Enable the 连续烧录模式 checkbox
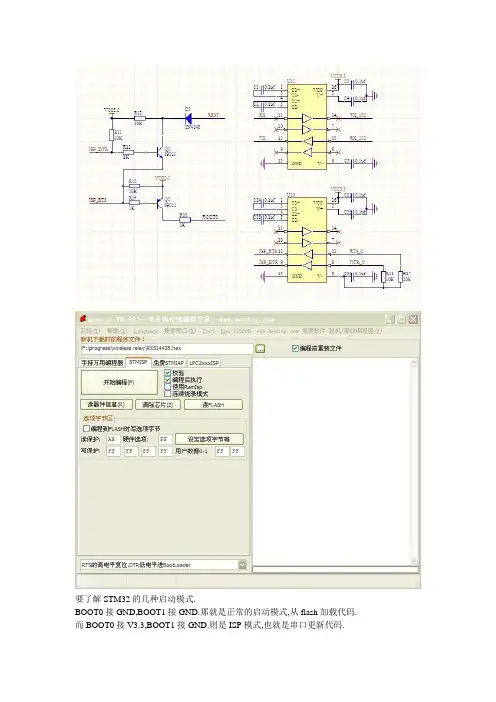496x702 pixels. (167, 394)
